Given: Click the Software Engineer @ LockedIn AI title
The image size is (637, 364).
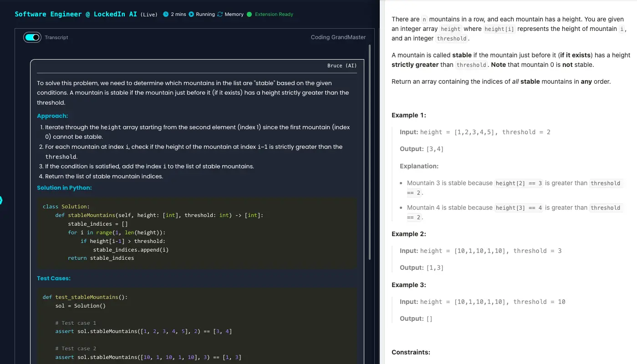Looking at the screenshot, I should coord(76,14).
